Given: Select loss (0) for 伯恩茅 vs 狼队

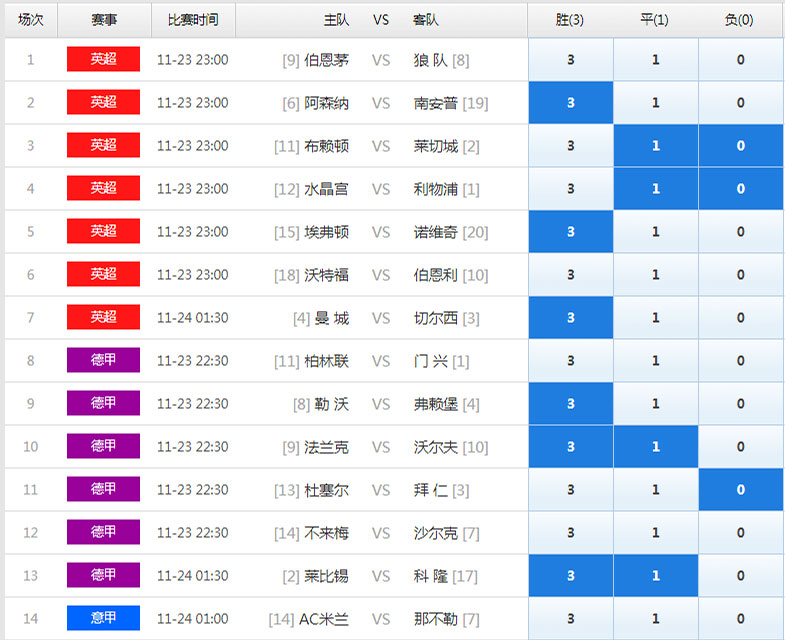Looking at the screenshot, I should 741,60.
